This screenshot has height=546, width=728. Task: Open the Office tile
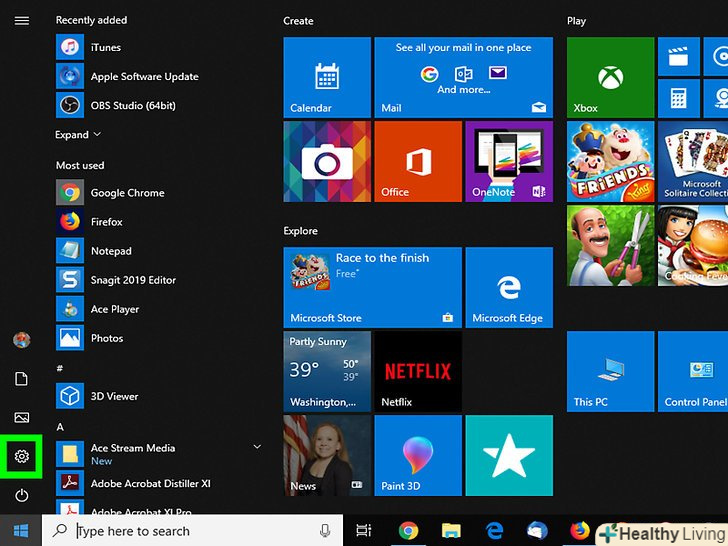pos(417,161)
